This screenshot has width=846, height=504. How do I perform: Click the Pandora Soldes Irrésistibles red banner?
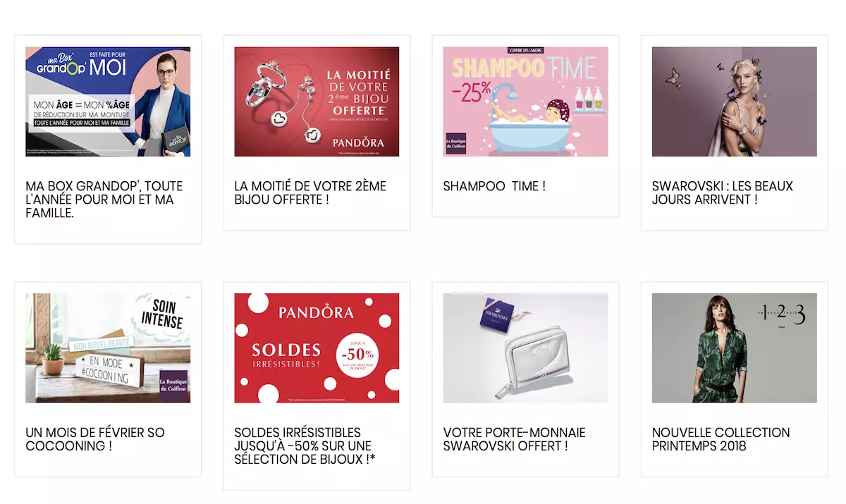point(317,348)
